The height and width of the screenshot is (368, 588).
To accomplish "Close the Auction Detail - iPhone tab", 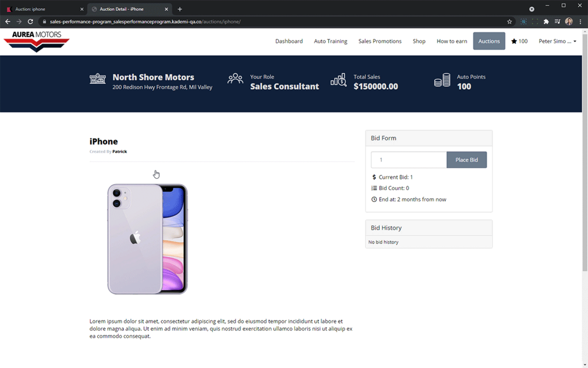I will click(x=166, y=9).
